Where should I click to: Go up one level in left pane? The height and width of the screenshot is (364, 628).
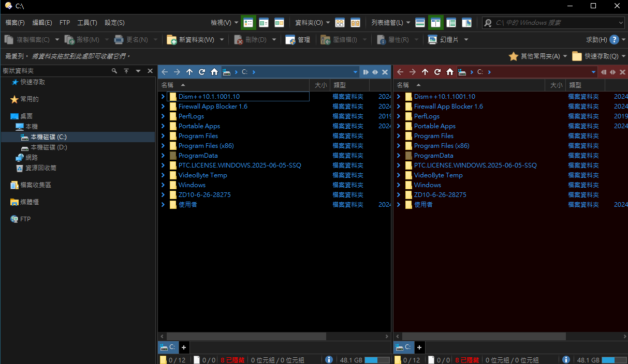point(189,72)
